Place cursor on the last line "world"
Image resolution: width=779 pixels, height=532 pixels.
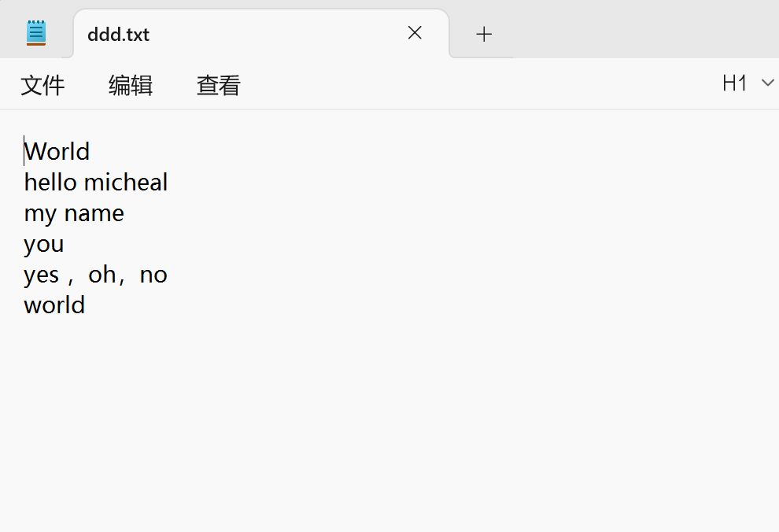[54, 305]
